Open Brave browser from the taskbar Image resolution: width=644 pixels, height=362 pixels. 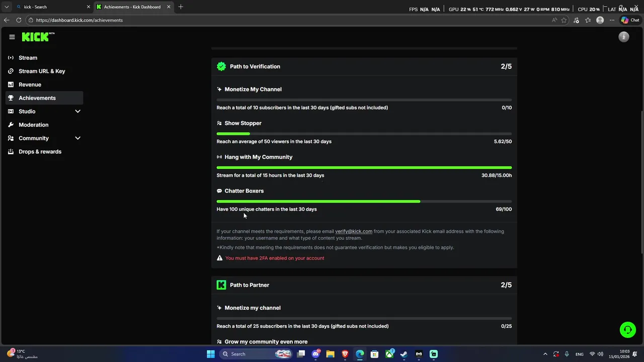[x=345, y=354]
